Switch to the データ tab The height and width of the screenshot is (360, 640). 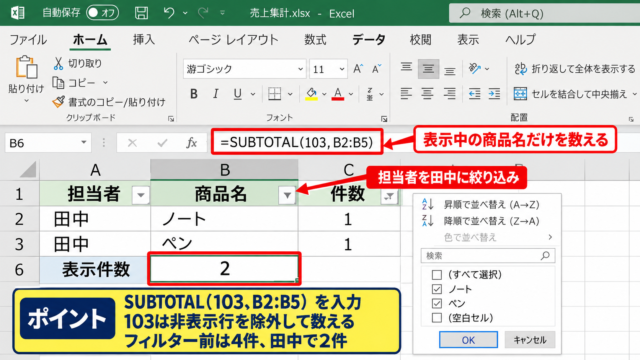coord(369,40)
